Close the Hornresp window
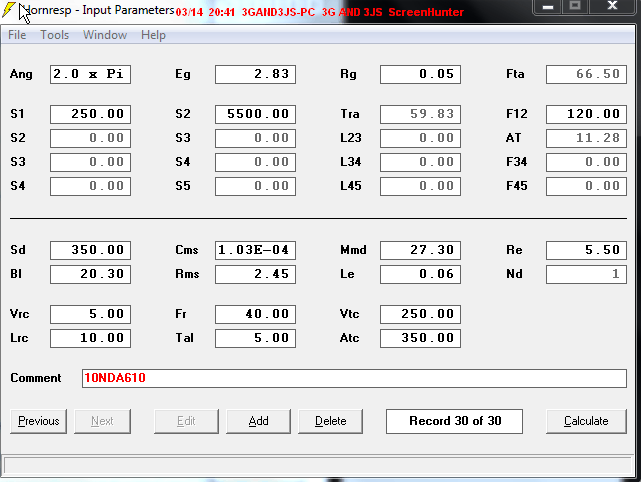This screenshot has width=641, height=482. [612, 6]
